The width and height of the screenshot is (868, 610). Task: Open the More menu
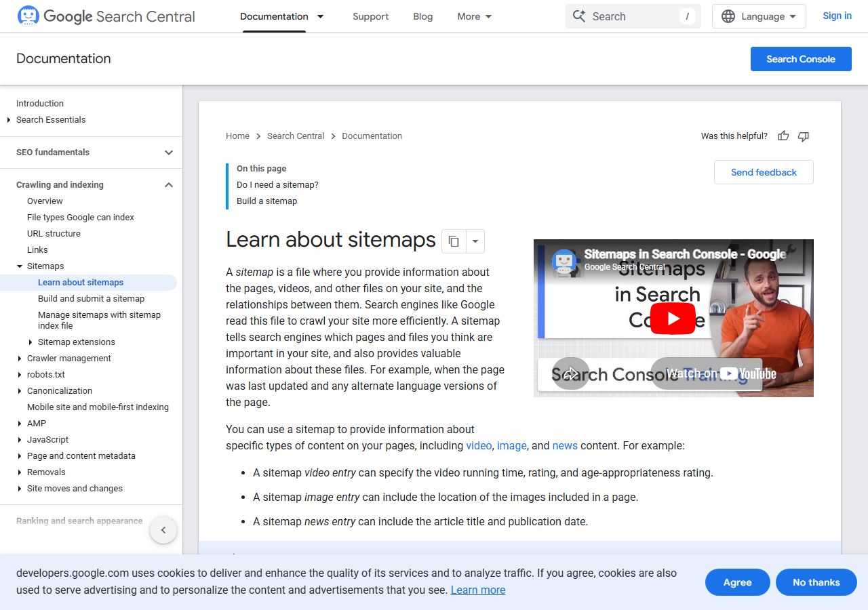coord(475,16)
